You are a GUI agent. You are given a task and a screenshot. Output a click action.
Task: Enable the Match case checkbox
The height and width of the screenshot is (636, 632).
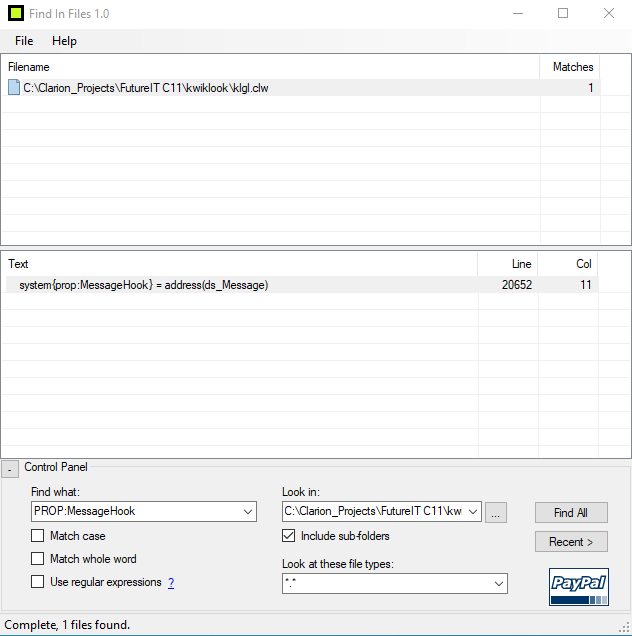(x=38, y=536)
